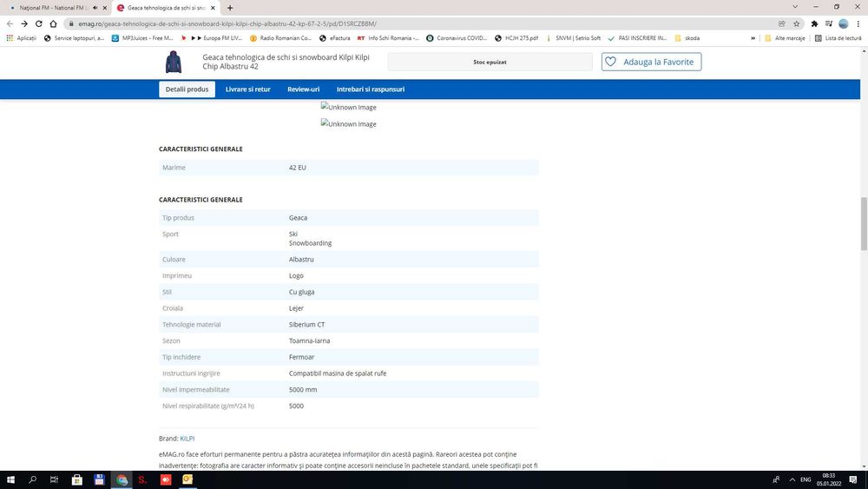This screenshot has height=489, width=868.
Task: Open Radio Romanian Co bookmark
Action: pos(280,38)
